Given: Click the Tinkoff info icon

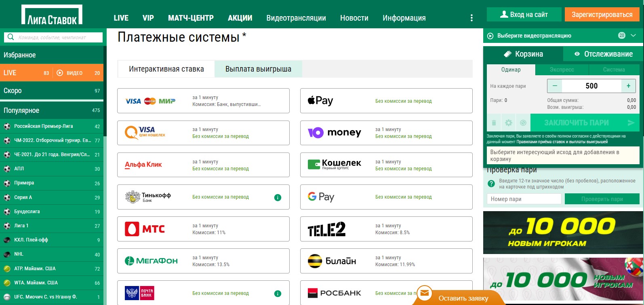Looking at the screenshot, I should point(278,197).
